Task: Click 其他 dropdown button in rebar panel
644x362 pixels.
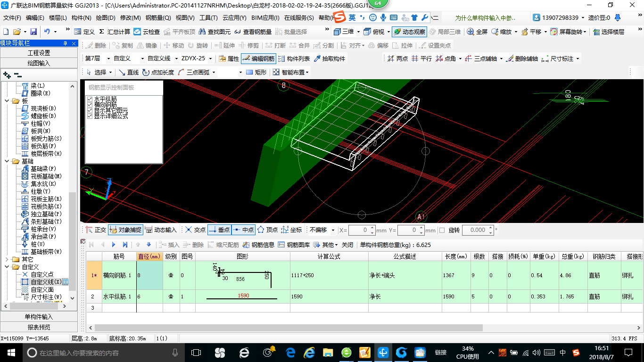Action: 326,245
